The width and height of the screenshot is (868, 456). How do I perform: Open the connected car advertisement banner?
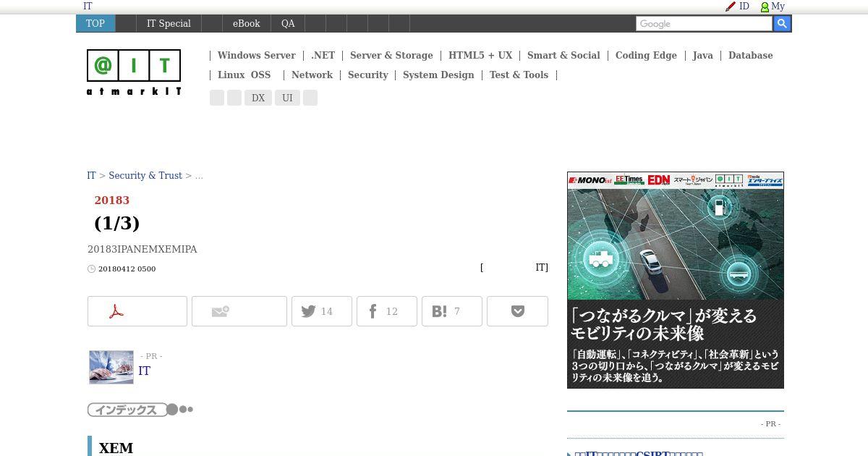coord(676,280)
